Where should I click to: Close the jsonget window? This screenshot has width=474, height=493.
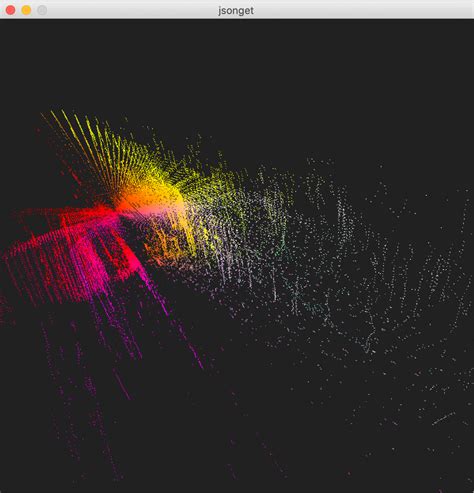[x=10, y=10]
